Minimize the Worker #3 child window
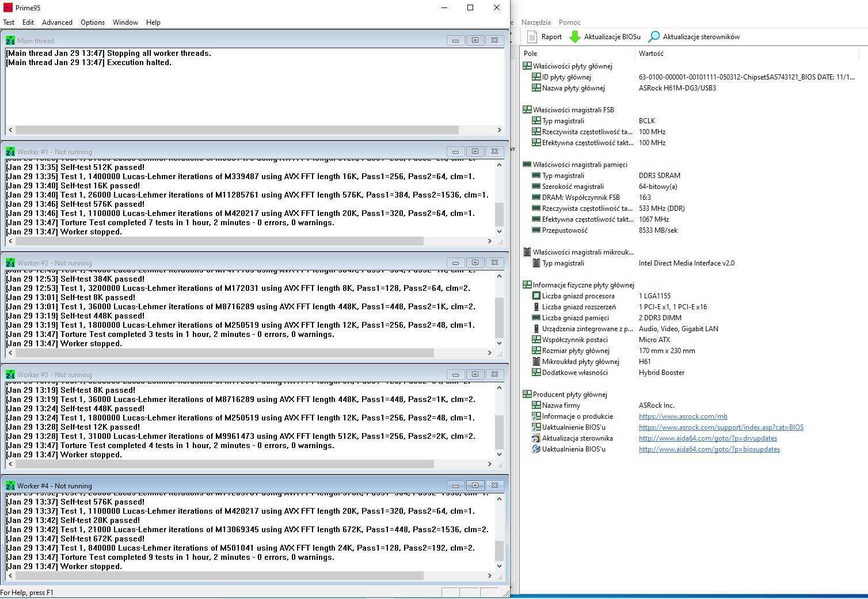868x599 pixels. point(455,374)
